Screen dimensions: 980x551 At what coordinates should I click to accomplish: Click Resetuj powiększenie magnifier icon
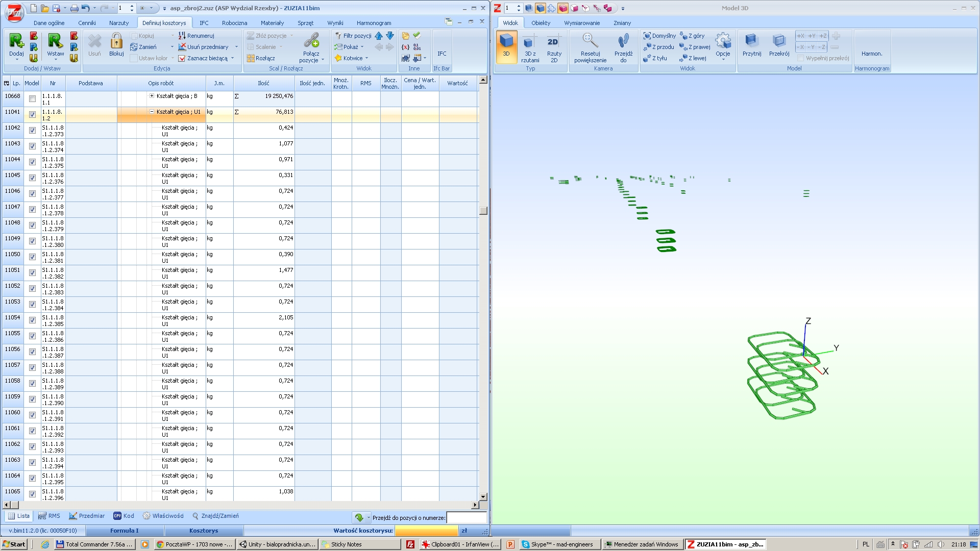590,41
